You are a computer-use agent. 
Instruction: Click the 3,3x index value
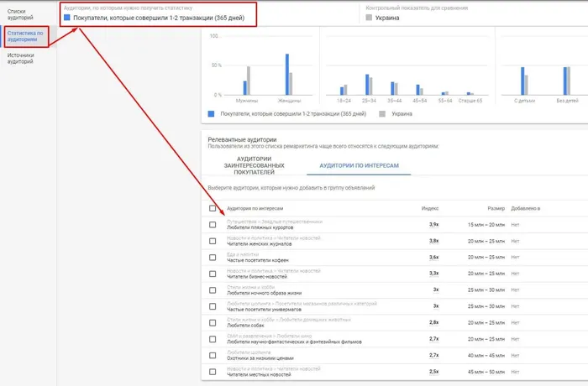(x=434, y=274)
